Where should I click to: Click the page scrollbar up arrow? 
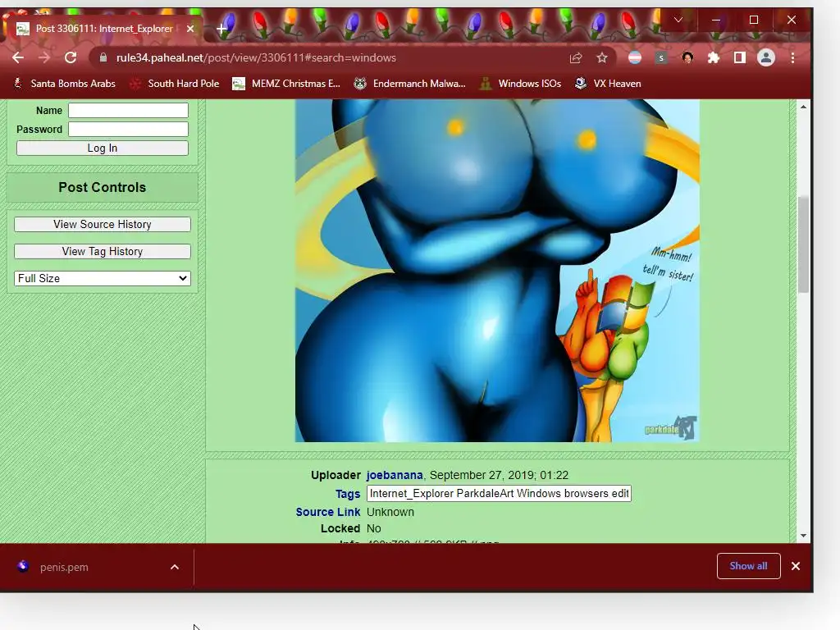point(803,107)
